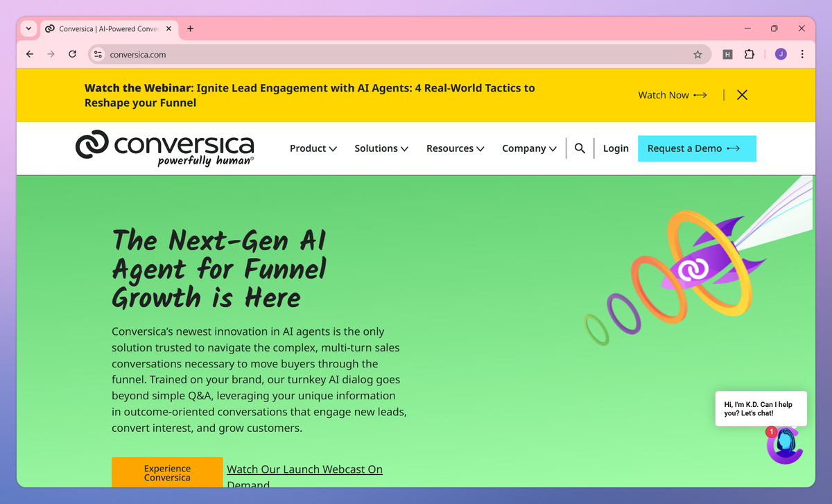Click the browser back arrow
The image size is (832, 504).
click(29, 54)
